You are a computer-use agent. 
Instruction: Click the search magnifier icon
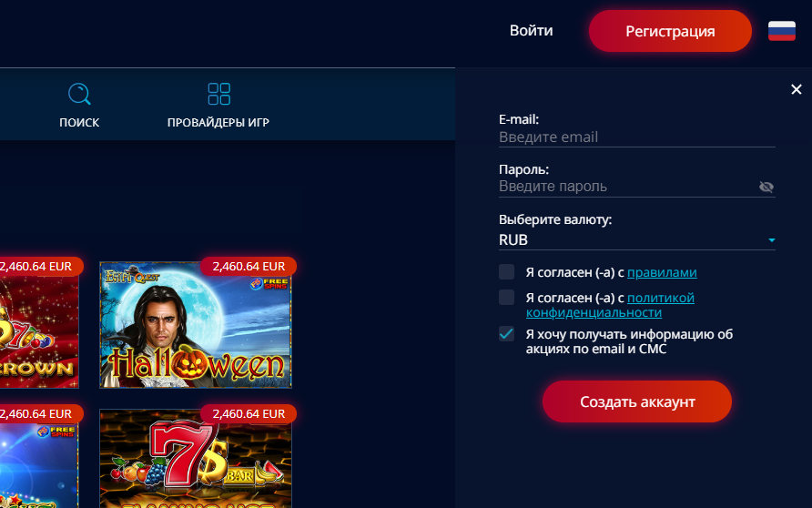click(x=79, y=95)
